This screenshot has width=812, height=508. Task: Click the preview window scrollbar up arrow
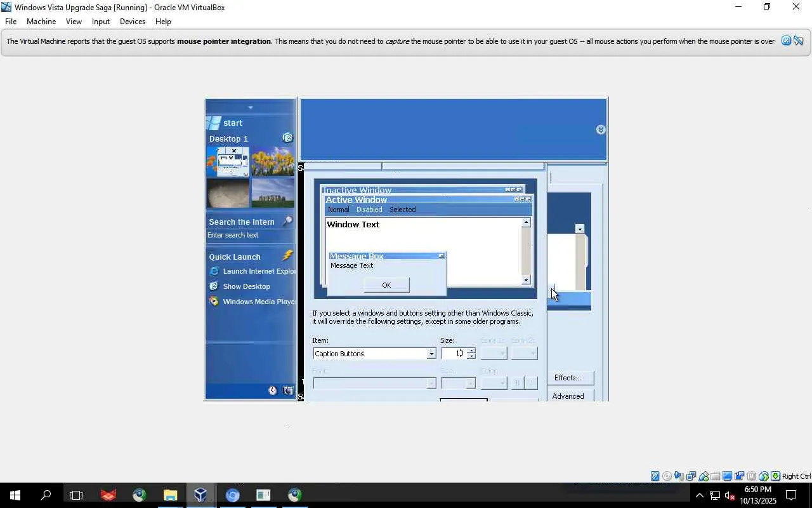526,222
